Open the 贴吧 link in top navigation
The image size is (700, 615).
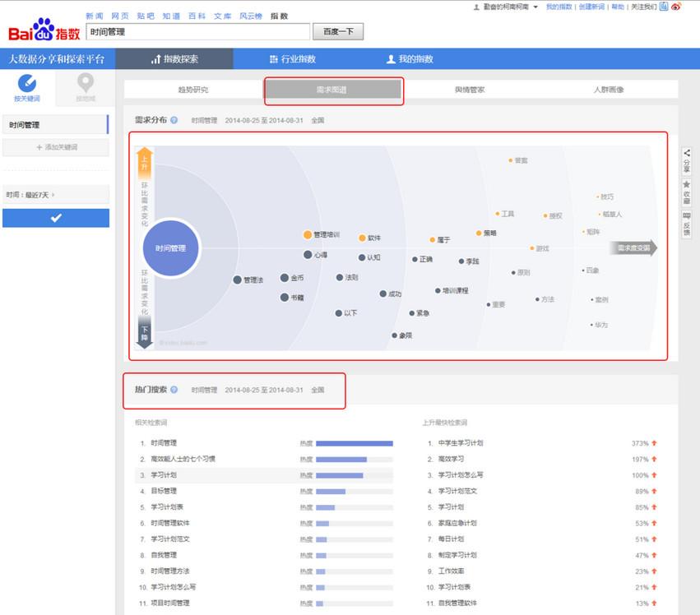[x=146, y=16]
